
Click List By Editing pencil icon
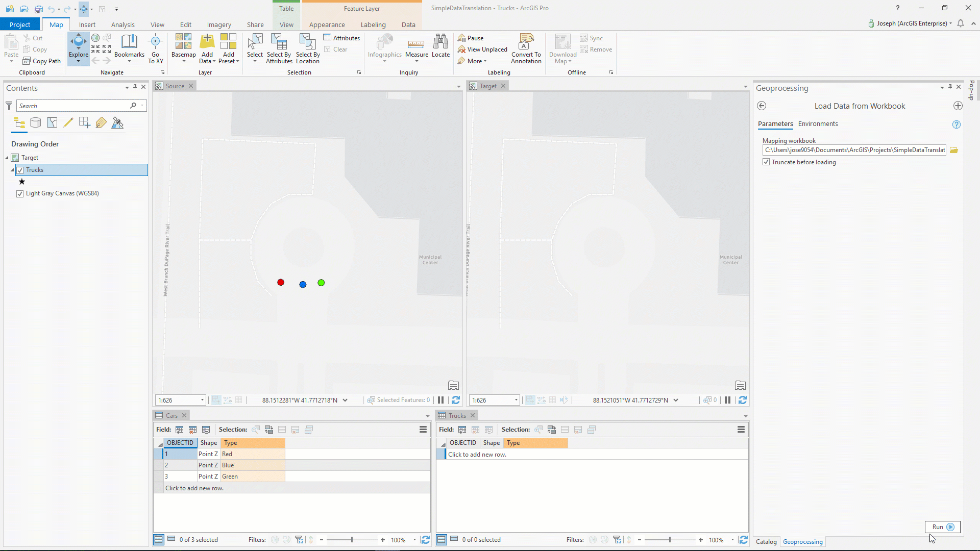(68, 122)
